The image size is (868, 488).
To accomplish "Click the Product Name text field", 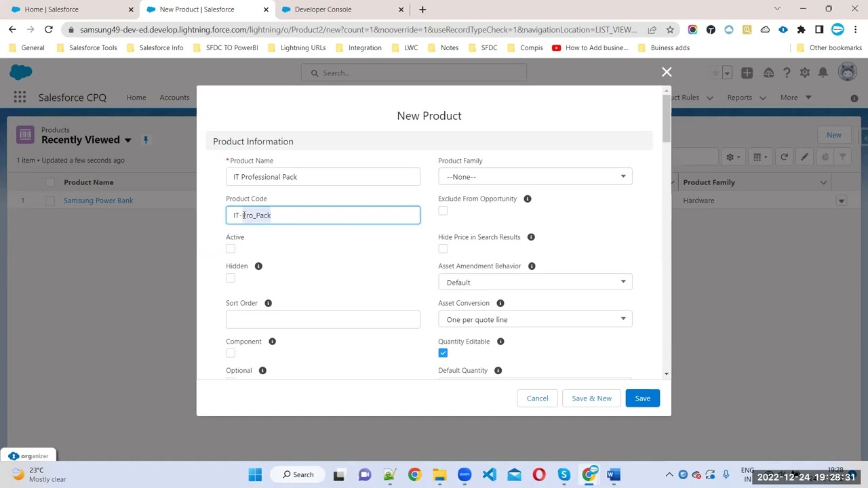I will point(323,177).
